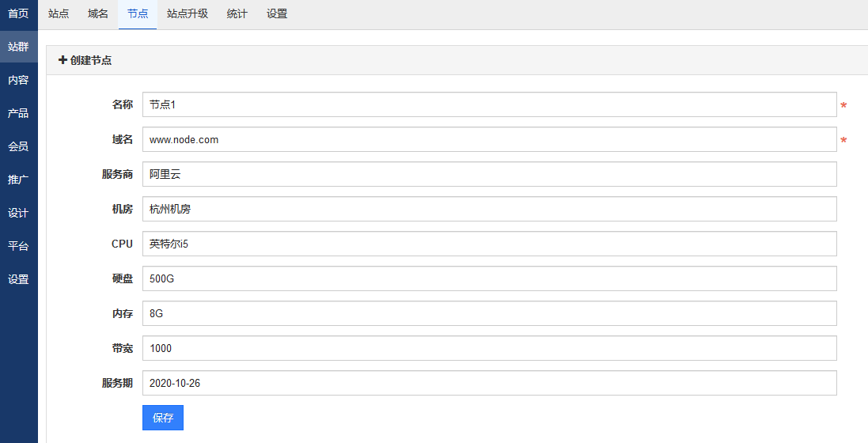This screenshot has height=443, width=868.
Task: Go to 产品 in the sidebar
Action: [x=18, y=113]
